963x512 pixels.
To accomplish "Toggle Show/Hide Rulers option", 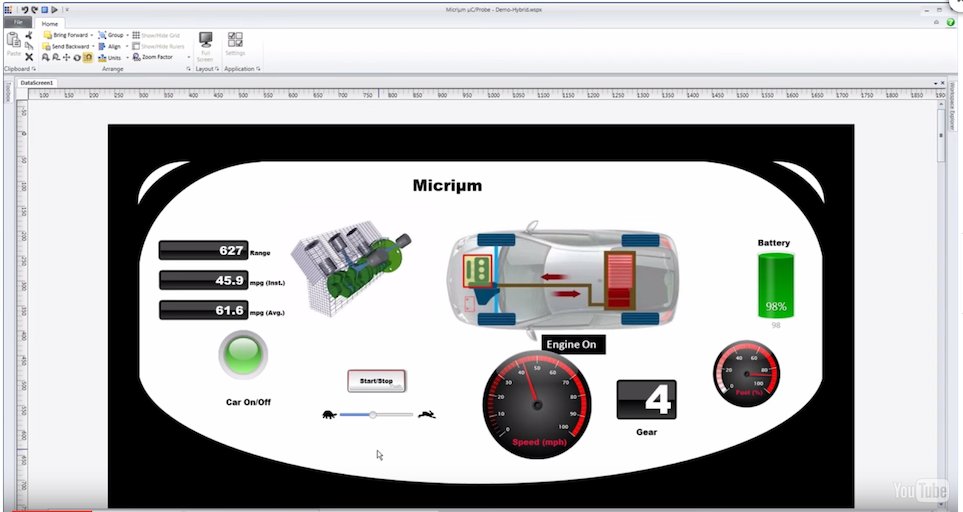I will point(158,46).
